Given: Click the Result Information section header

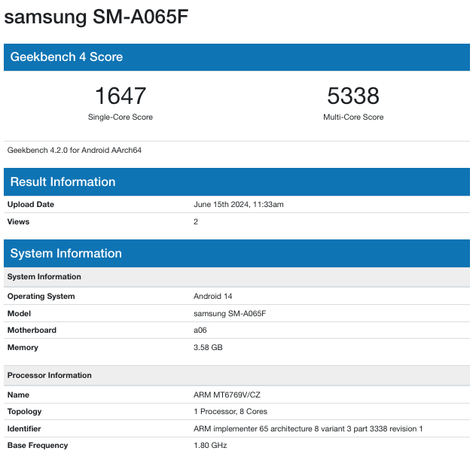Looking at the screenshot, I should pyautogui.click(x=63, y=182).
